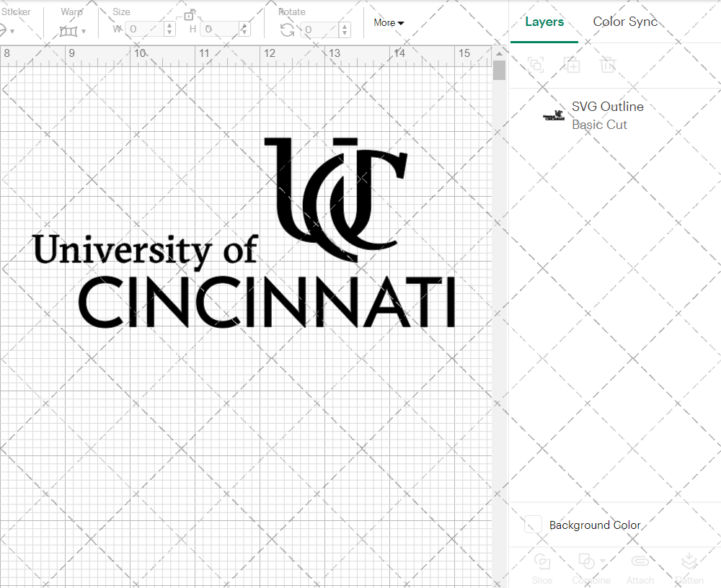Select the UC monogram logo on canvas
The width and height of the screenshot is (721, 588).
[x=336, y=199]
